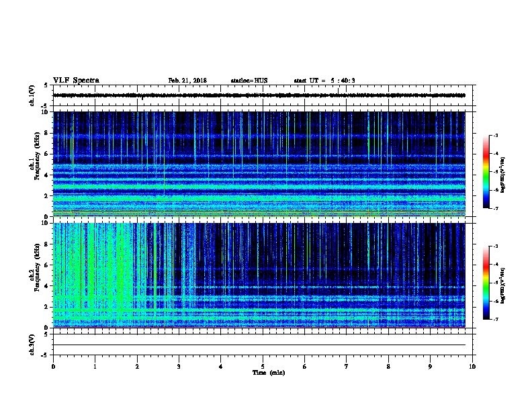This screenshot has height=411, width=532.
Task: Click the "Time (min)" axis label
Action: coord(269,373)
